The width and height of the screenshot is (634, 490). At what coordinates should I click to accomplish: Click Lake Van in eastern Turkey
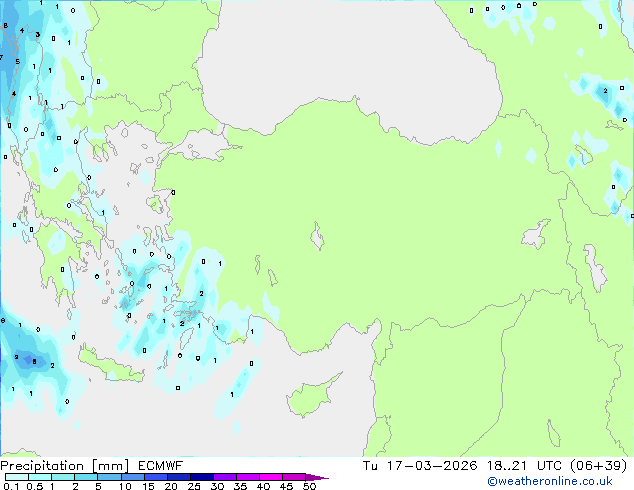535,235
